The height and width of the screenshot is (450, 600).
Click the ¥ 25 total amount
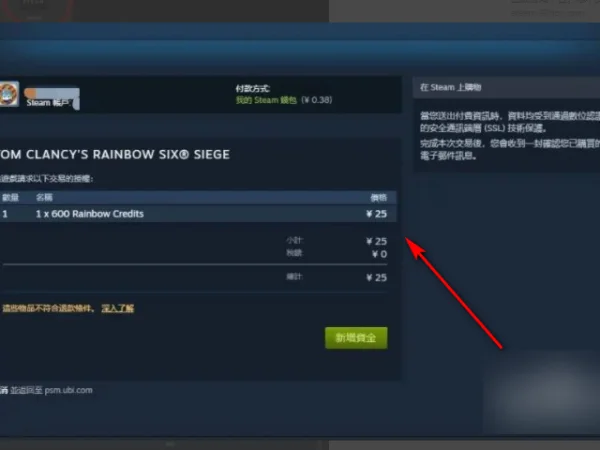pos(376,277)
